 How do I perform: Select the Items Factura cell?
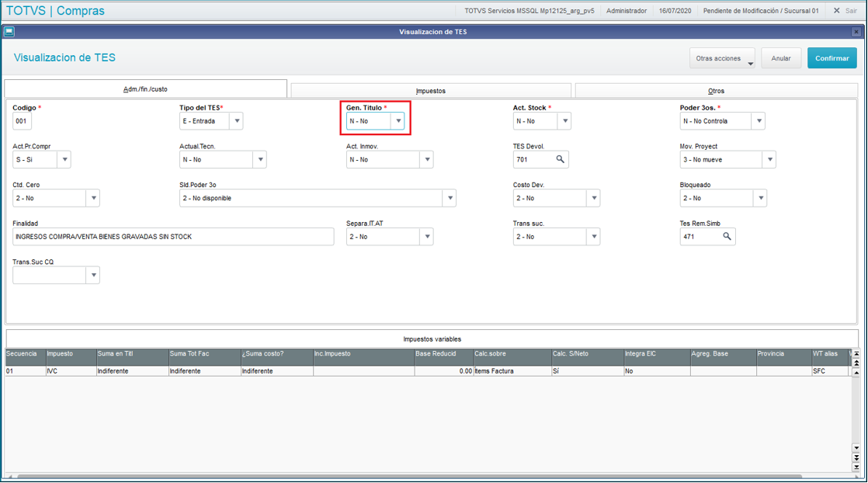tap(512, 371)
